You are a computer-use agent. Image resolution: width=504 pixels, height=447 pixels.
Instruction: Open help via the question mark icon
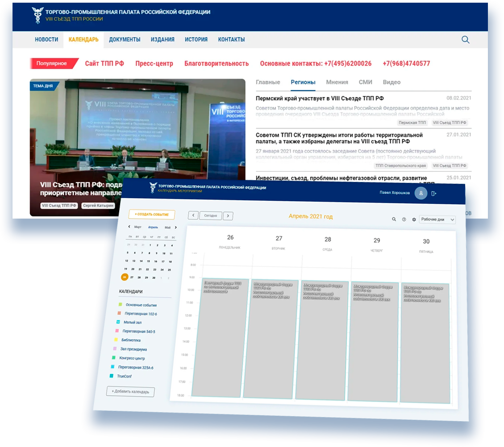[x=404, y=219]
